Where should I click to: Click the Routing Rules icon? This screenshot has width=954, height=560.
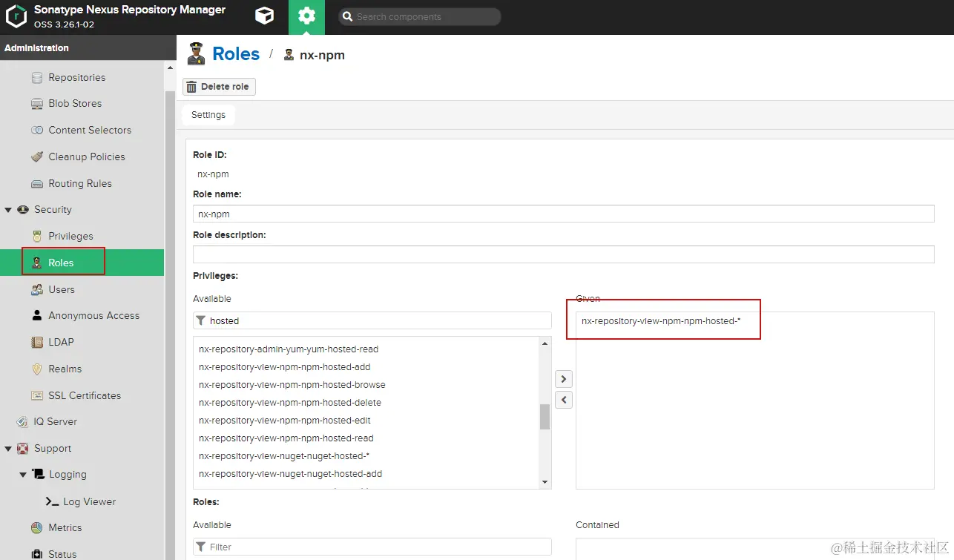pos(37,183)
